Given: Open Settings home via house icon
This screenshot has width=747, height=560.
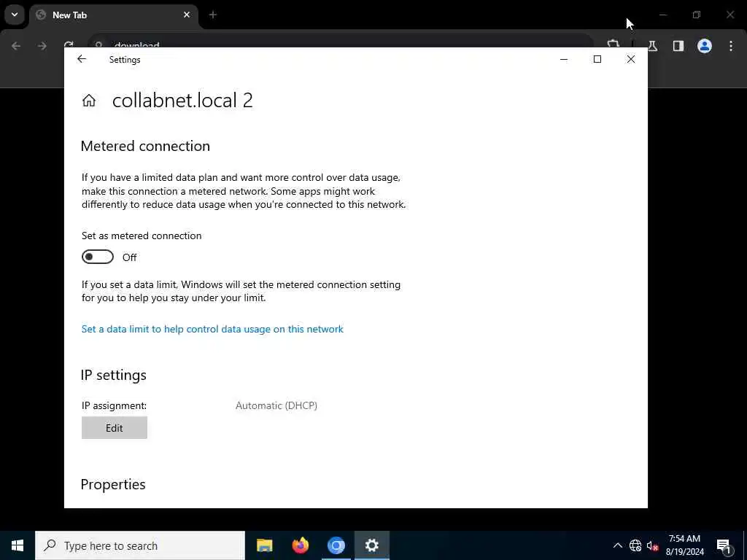Looking at the screenshot, I should coord(89,101).
